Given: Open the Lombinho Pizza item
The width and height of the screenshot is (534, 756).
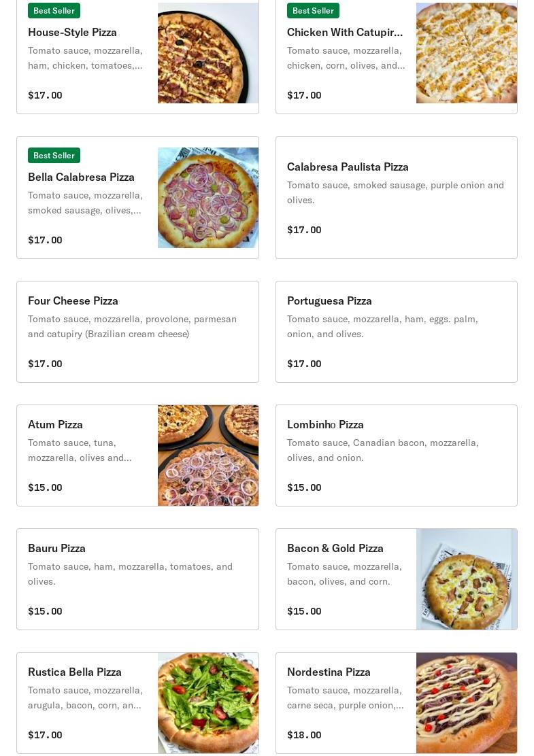Looking at the screenshot, I should click(x=397, y=456).
